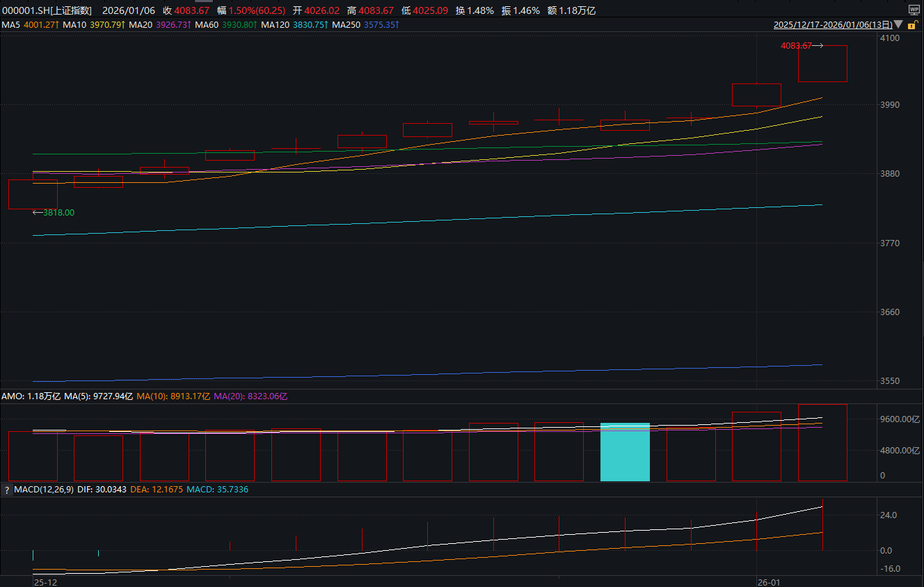Click the AMO: 1.18万亿 volume label
The image size is (924, 587).
[x=31, y=396]
